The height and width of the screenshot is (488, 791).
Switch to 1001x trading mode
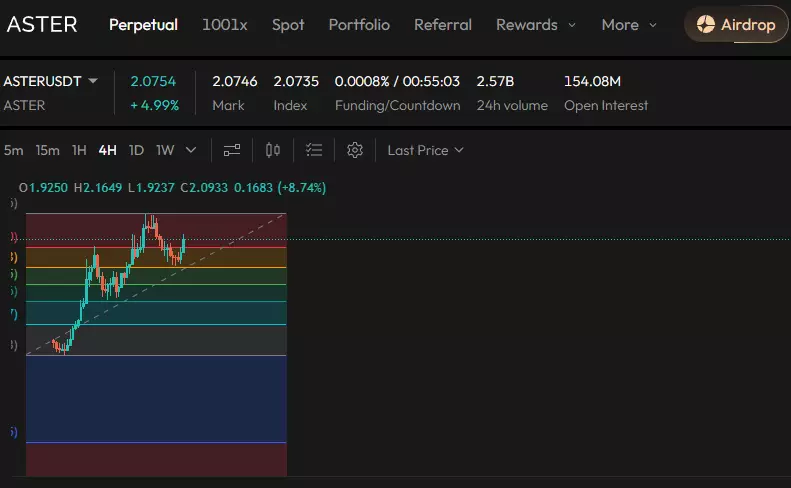coord(225,25)
